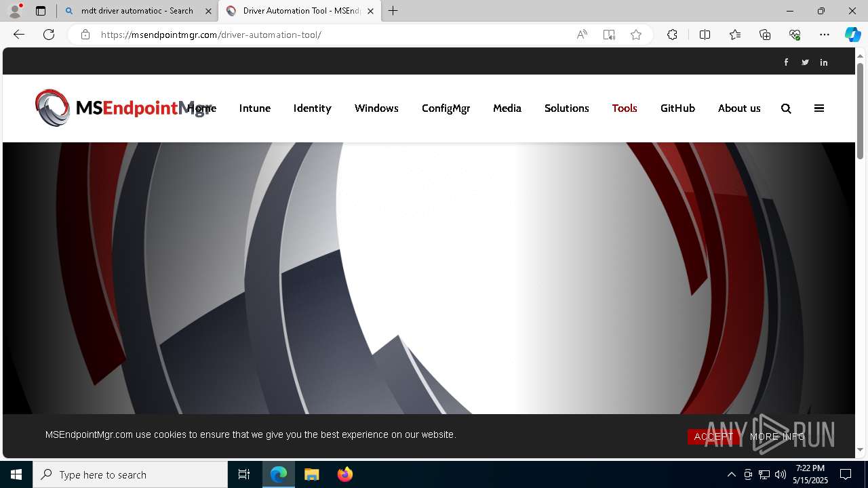Open the hamburger side menu icon
Viewport: 868px width, 488px height.
tap(819, 108)
